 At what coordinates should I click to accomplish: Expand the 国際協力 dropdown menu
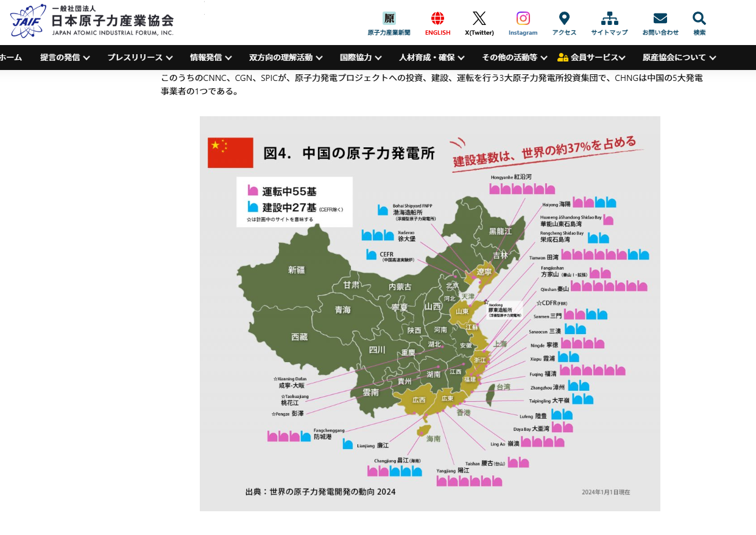[x=361, y=58]
